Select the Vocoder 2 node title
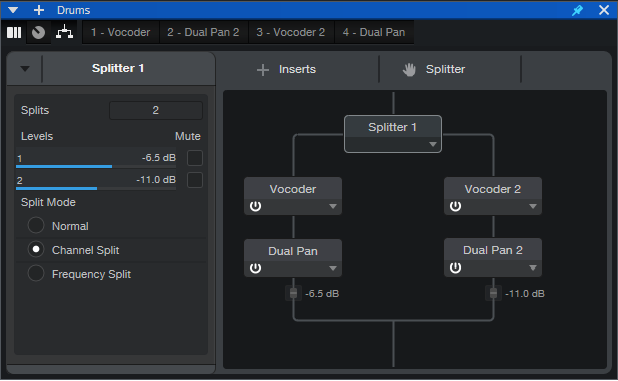 coord(493,189)
